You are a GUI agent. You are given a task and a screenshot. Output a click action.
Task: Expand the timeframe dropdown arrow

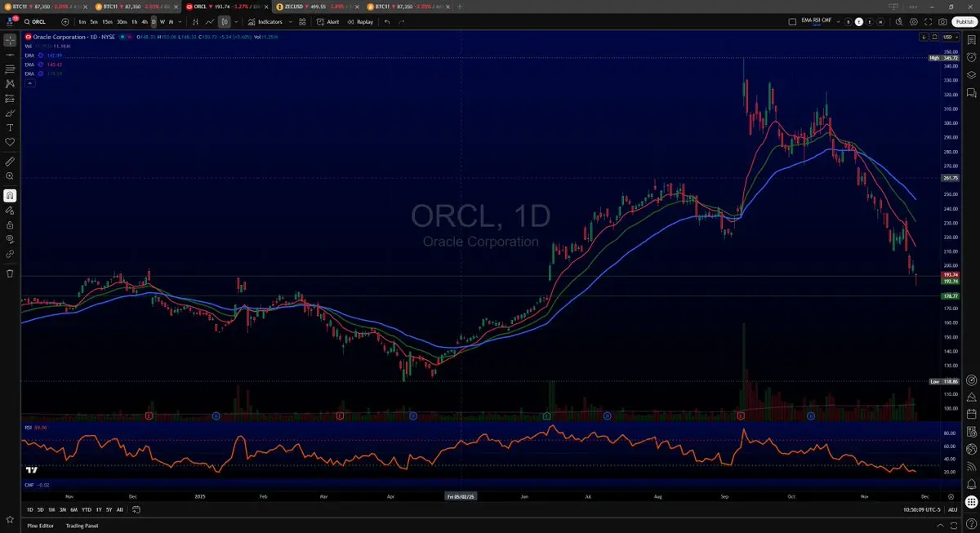180,22
